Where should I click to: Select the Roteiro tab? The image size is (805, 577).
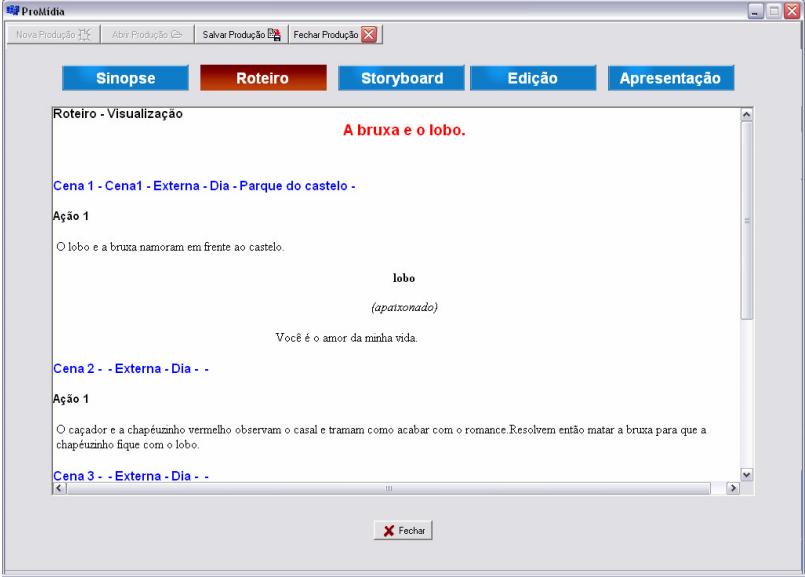coord(262,79)
